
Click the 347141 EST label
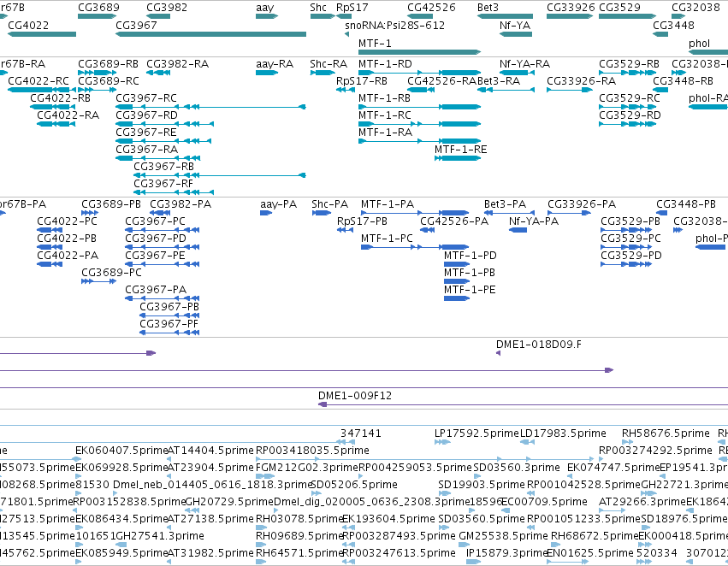coord(361,433)
